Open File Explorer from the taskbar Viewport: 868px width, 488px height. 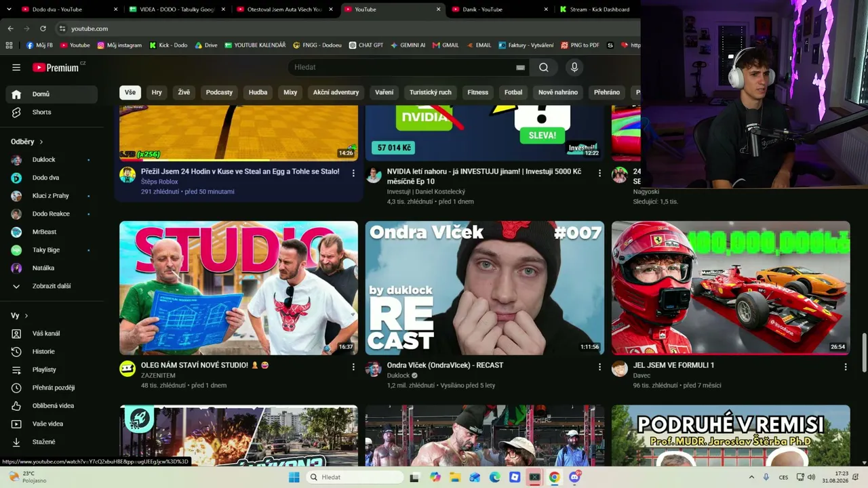[455, 477]
